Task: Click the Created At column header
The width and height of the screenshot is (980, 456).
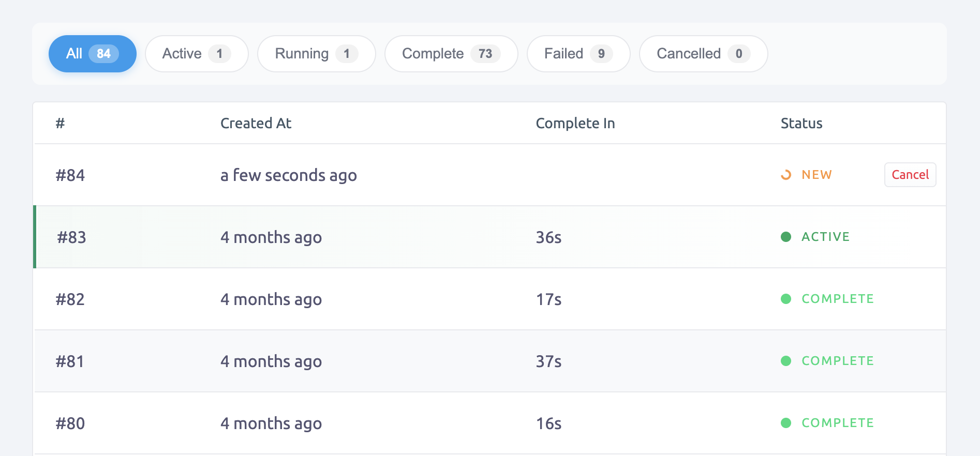Action: point(256,123)
